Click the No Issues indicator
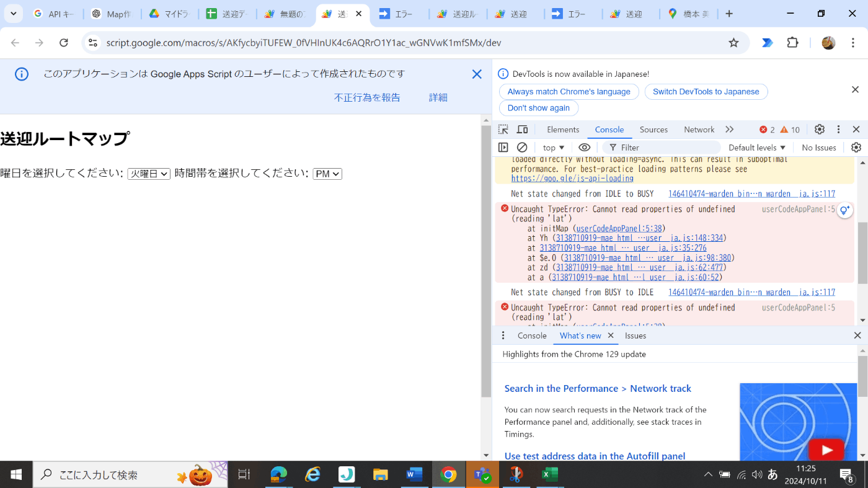 click(818, 148)
